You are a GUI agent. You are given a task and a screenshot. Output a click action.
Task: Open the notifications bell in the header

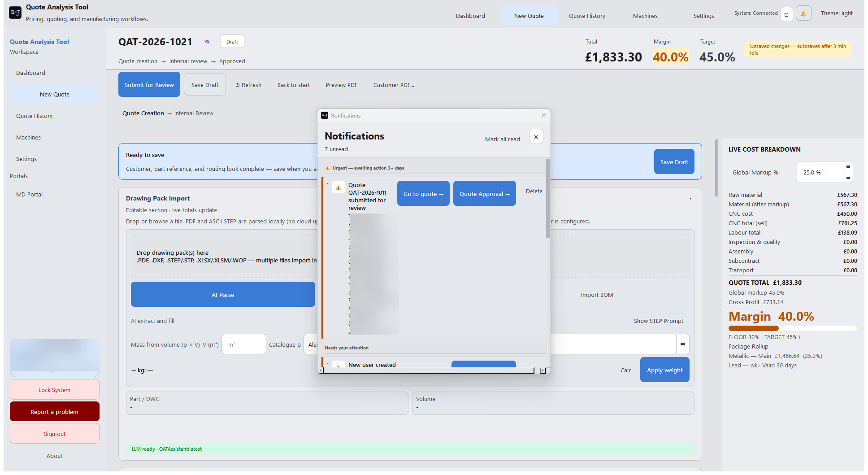tap(803, 14)
